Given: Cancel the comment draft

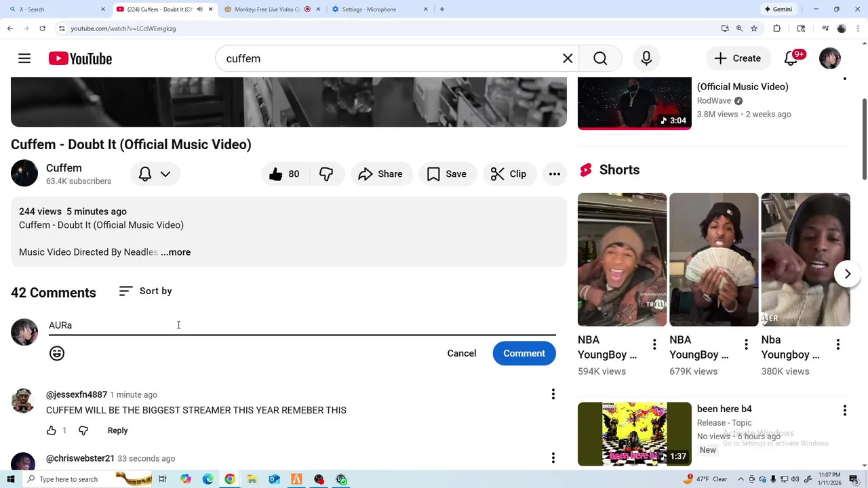Looking at the screenshot, I should coord(462,353).
